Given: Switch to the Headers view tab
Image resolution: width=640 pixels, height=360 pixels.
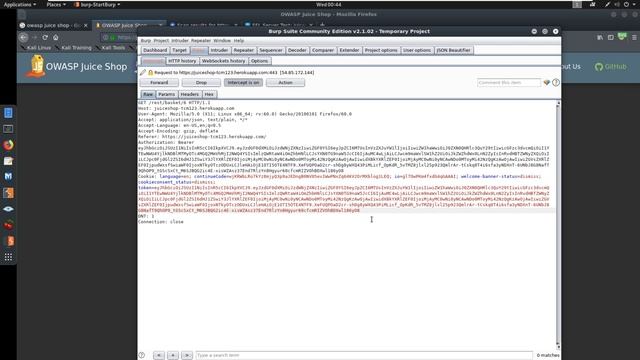Looking at the screenshot, I should (190, 94).
